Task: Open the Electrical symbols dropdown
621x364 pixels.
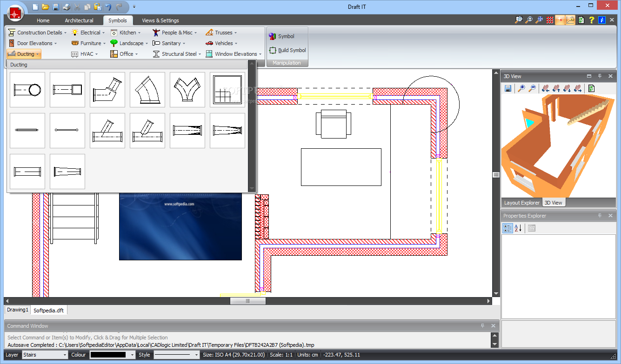Action: pyautogui.click(x=88, y=33)
